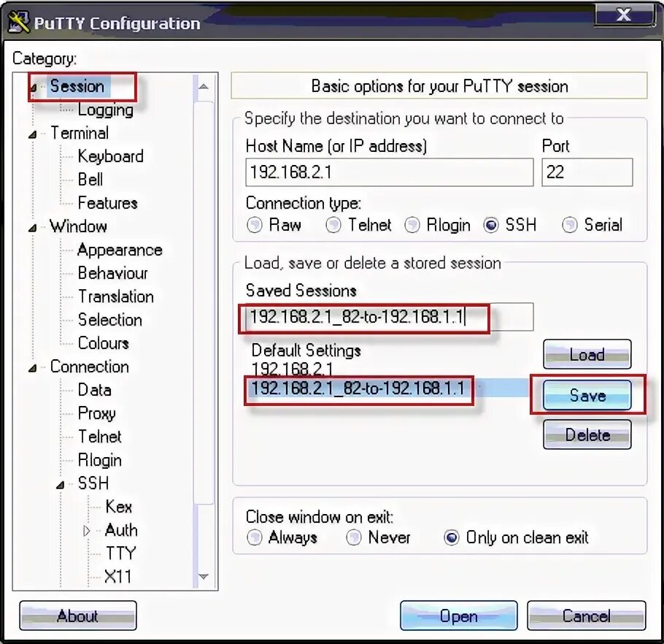Open the Telnet category in tree
The height and width of the screenshot is (644, 664).
[100, 437]
